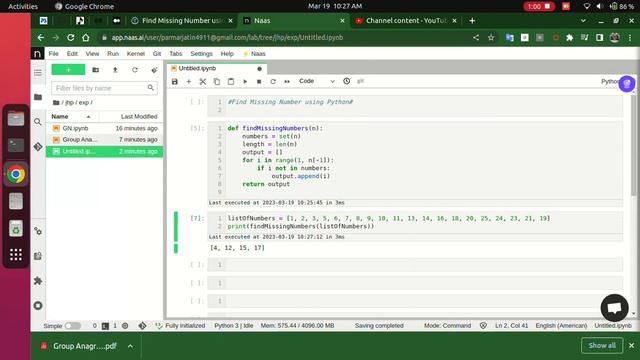Viewport: 640px width, 360px height.
Task: Switch to Find Missing Number browser tab
Action: click(x=182, y=21)
